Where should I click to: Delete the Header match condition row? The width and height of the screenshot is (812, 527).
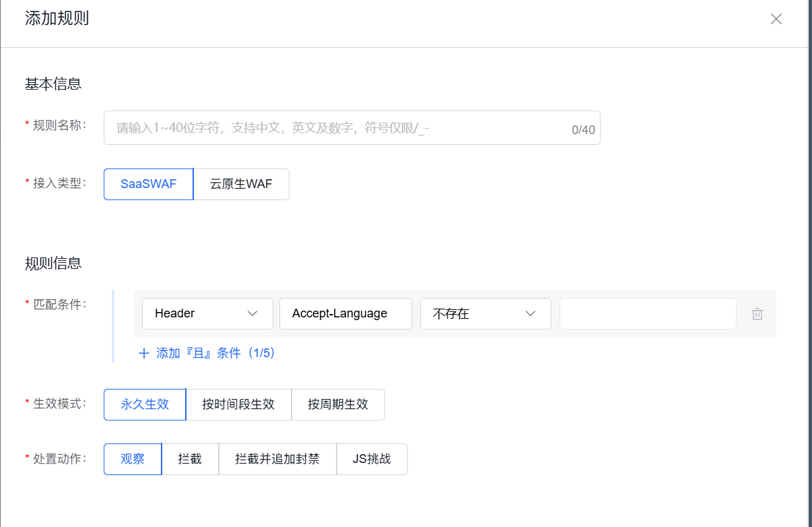[x=757, y=313]
